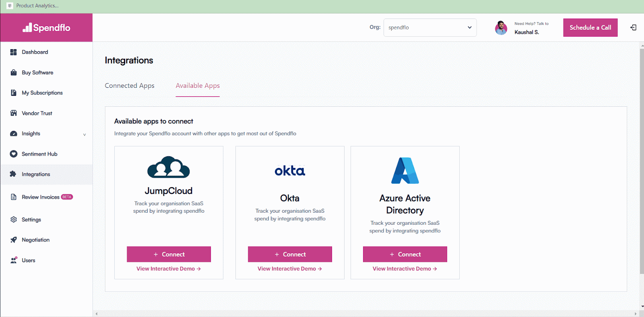This screenshot has width=644, height=317.
Task: Click the Negotiation rocket icon
Action: (x=13, y=240)
